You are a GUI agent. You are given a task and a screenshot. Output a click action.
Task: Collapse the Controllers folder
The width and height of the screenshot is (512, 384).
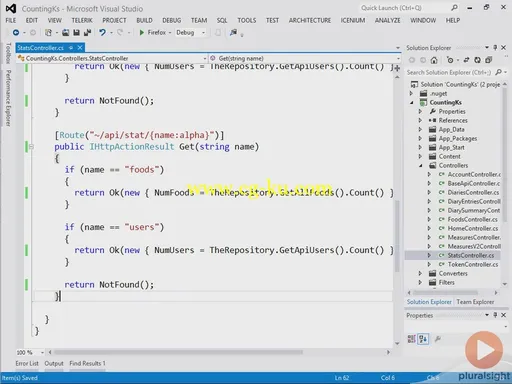coord(421,165)
